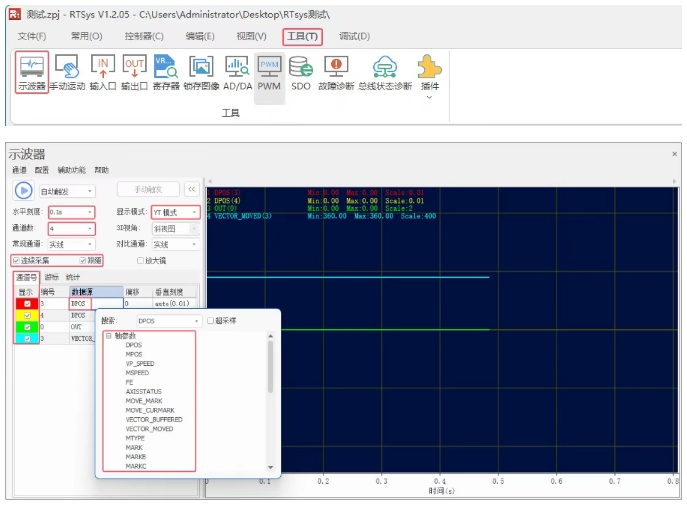Screen dimensions: 687x505
Task: Select AXISSTATUS in the parameter list
Action: [x=143, y=392]
